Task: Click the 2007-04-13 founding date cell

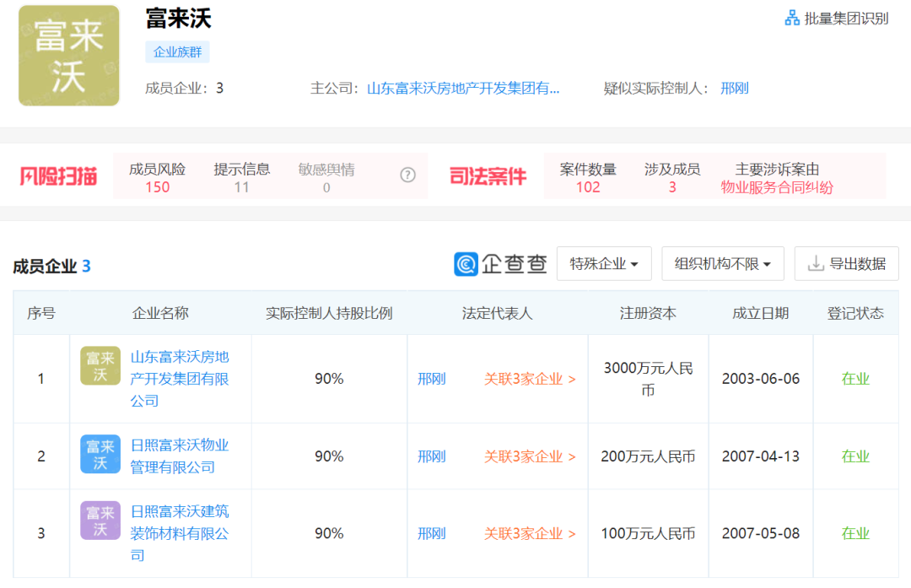Action: (x=761, y=456)
